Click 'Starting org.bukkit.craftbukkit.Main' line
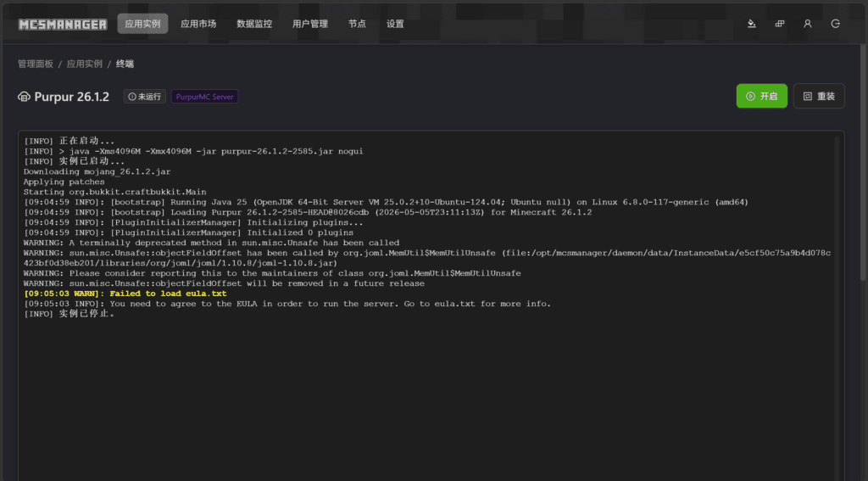868x481 pixels. tap(115, 192)
